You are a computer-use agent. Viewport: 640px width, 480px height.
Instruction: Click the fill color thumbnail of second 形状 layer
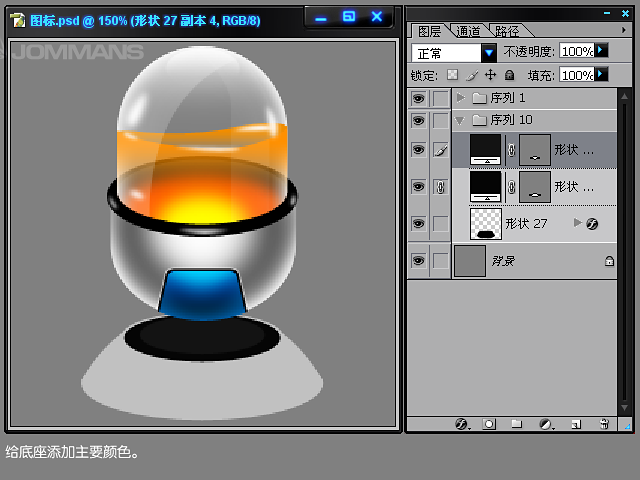click(486, 187)
